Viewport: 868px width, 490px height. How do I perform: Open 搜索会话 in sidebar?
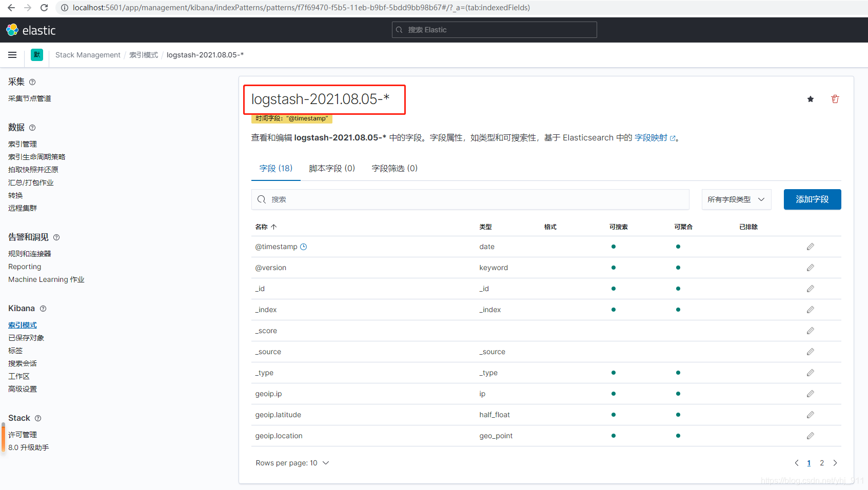23,363
